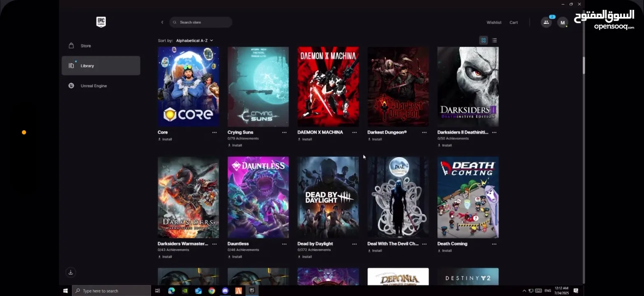This screenshot has height=296, width=644.
Task: Click the Crying Suns title text
Action: point(240,132)
